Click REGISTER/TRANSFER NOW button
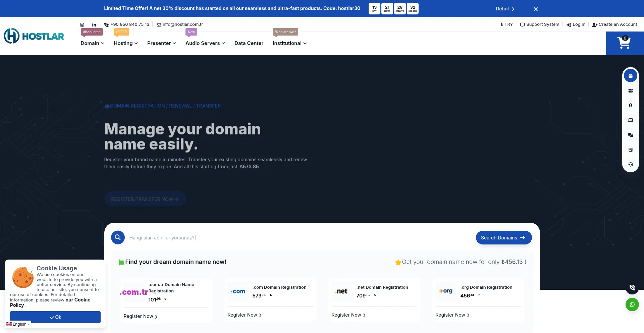644x333 pixels. tap(145, 199)
